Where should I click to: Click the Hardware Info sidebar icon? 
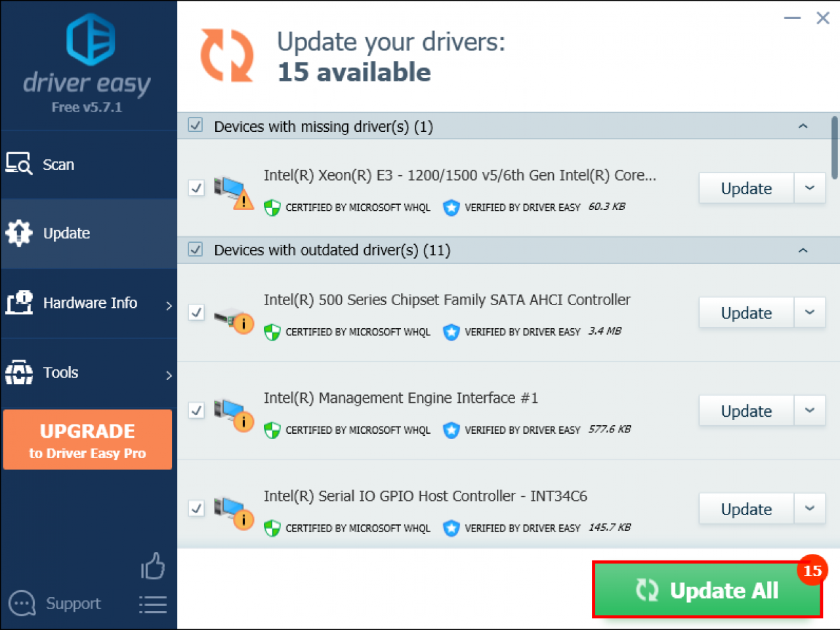(19, 303)
